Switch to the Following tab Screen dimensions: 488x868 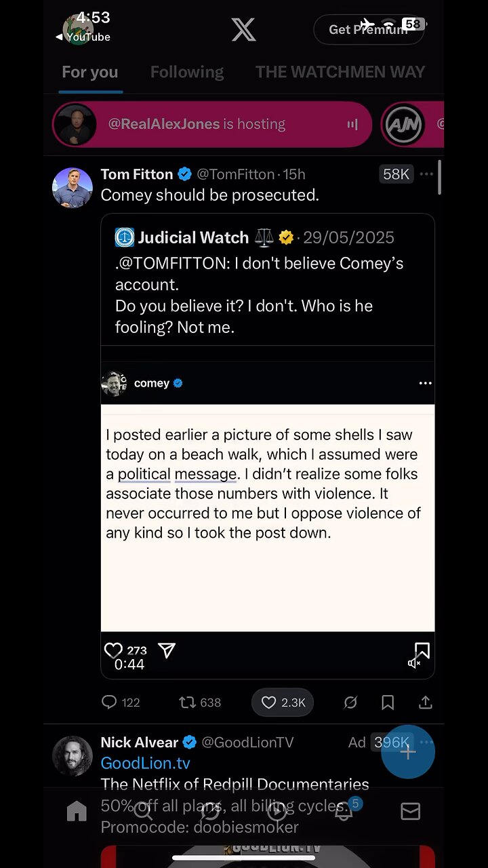tap(186, 72)
